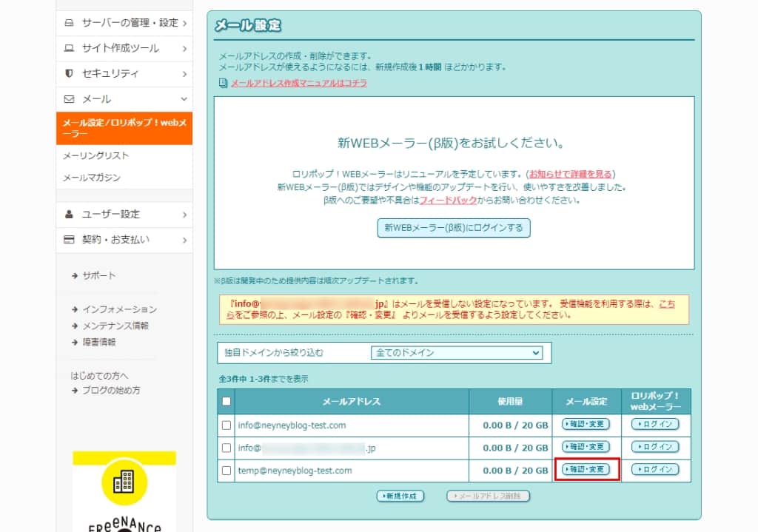Click ログイン for the blurred info@ .jp address
This screenshot has height=532, width=758.
tap(655, 447)
